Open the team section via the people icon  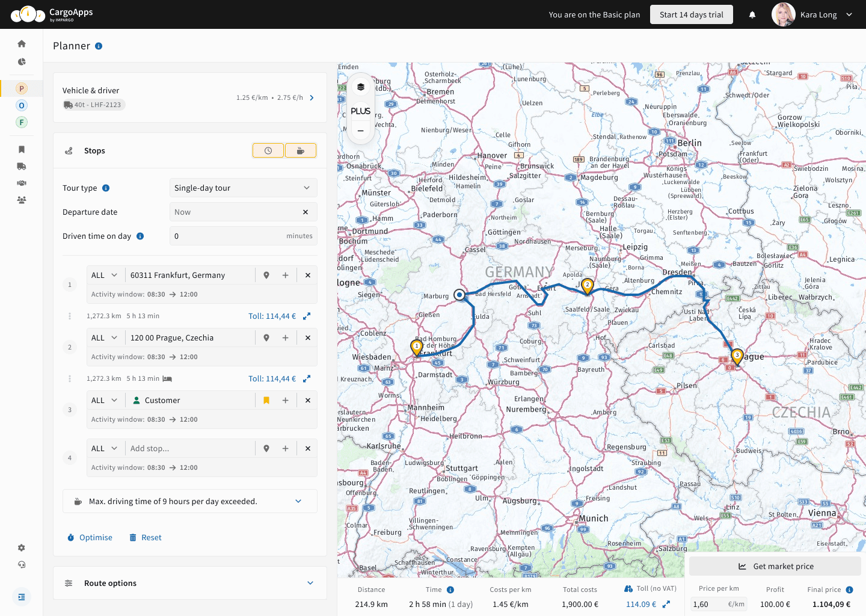pos(22,200)
